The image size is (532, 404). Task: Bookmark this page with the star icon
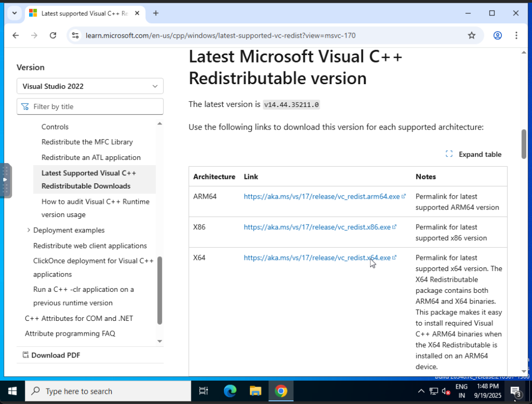[x=472, y=35]
